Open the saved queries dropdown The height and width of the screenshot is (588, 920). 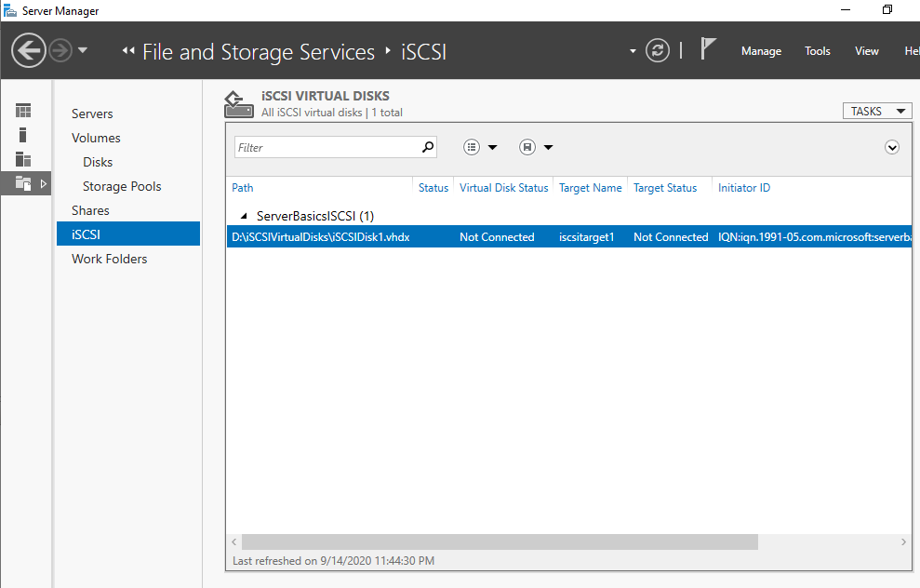[536, 147]
